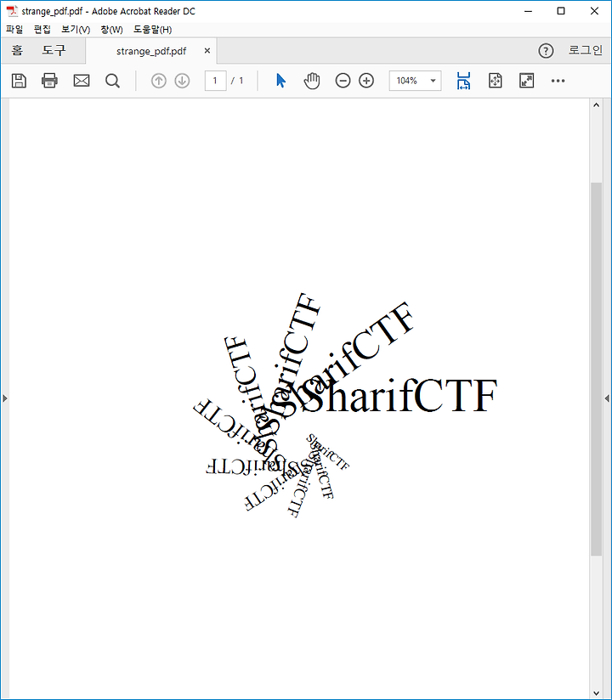Click the largest horizontal SharifCTF text
The width and height of the screenshot is (612, 700).
(x=399, y=396)
